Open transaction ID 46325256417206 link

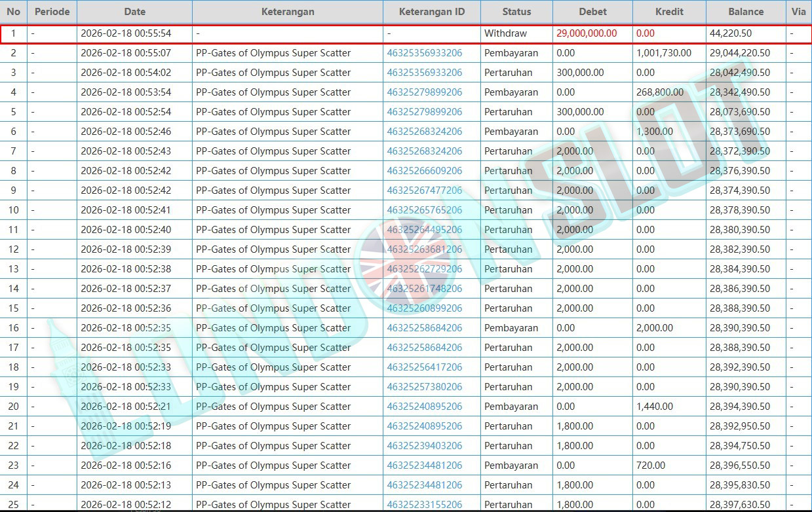(x=424, y=367)
